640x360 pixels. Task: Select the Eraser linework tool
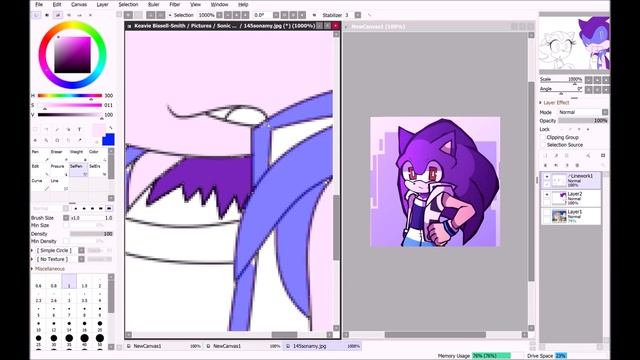(x=58, y=155)
